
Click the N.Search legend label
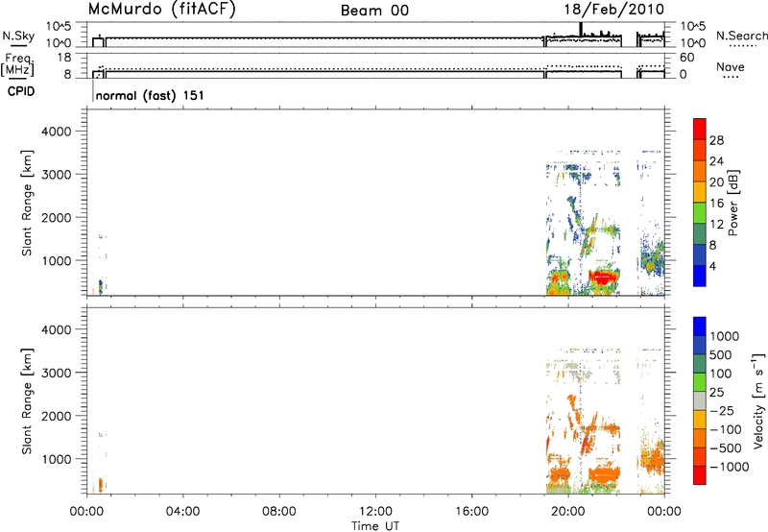click(741, 36)
